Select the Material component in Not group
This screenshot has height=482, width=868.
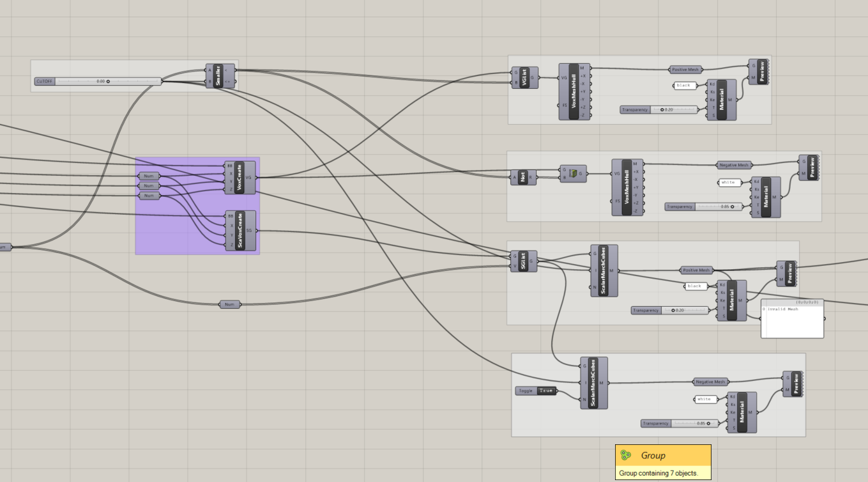tap(766, 197)
